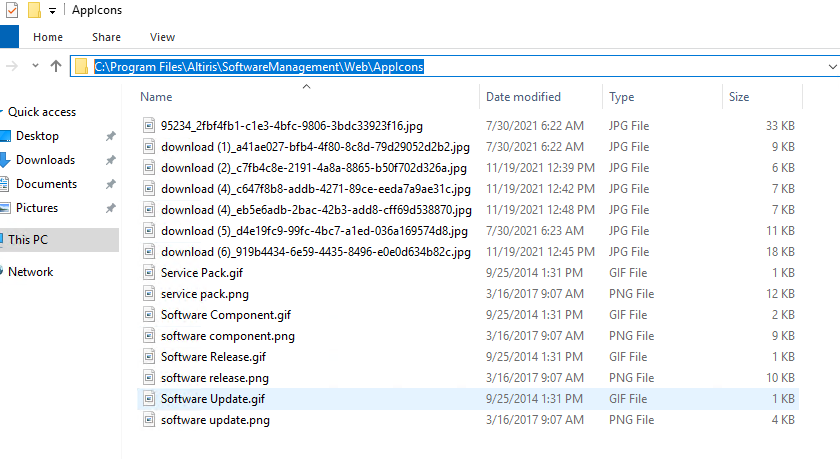Click the sort direction arrow above Name

click(x=306, y=86)
